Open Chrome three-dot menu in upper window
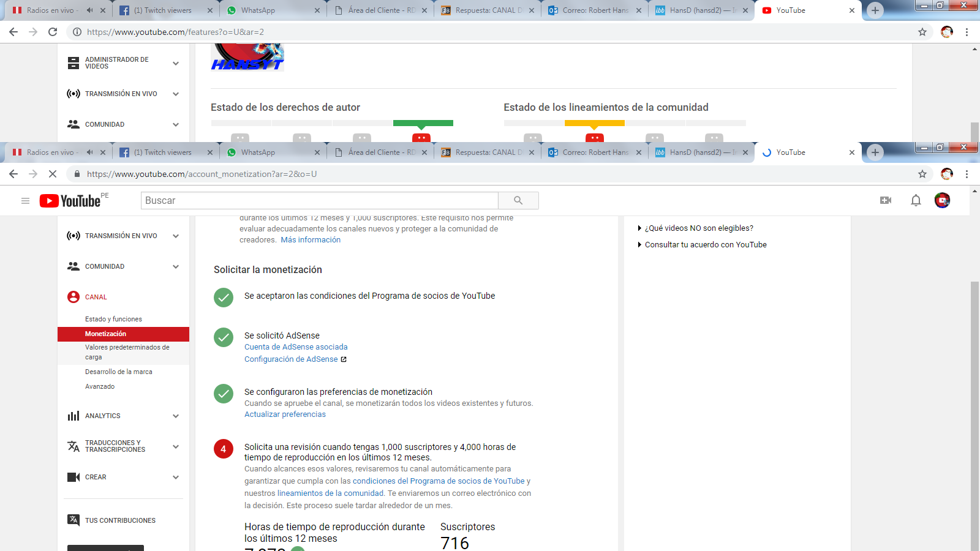980x551 pixels. pyautogui.click(x=967, y=32)
